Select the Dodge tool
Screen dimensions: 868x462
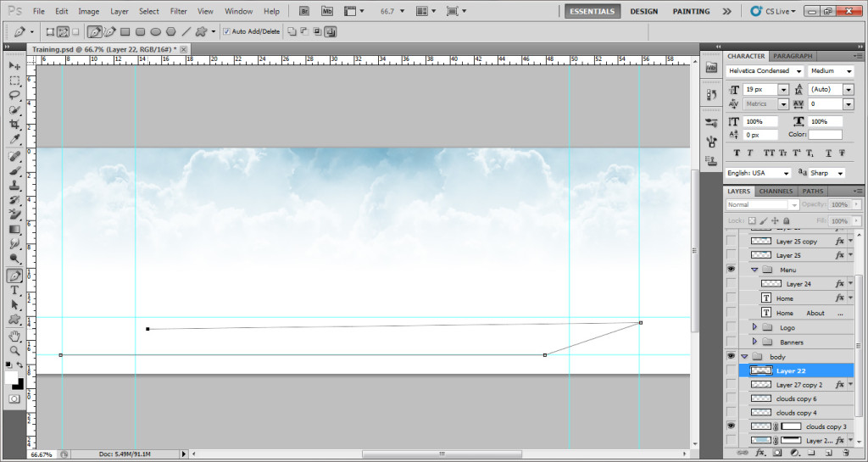[x=14, y=258]
